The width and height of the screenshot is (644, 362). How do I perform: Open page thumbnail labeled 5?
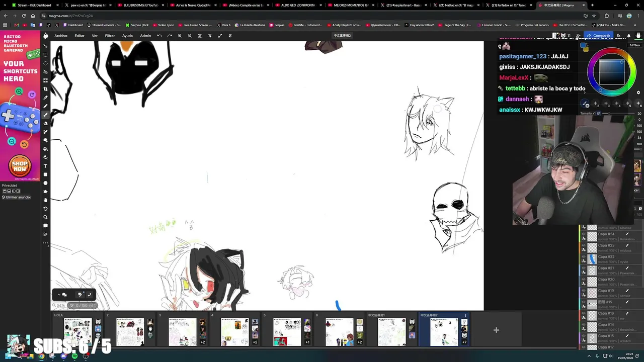287,331
